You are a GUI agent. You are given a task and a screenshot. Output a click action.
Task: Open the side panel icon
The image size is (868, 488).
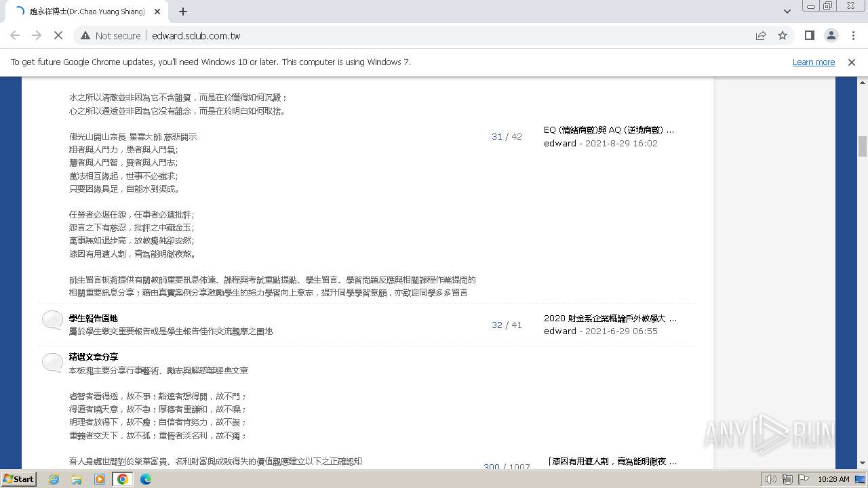pyautogui.click(x=809, y=35)
